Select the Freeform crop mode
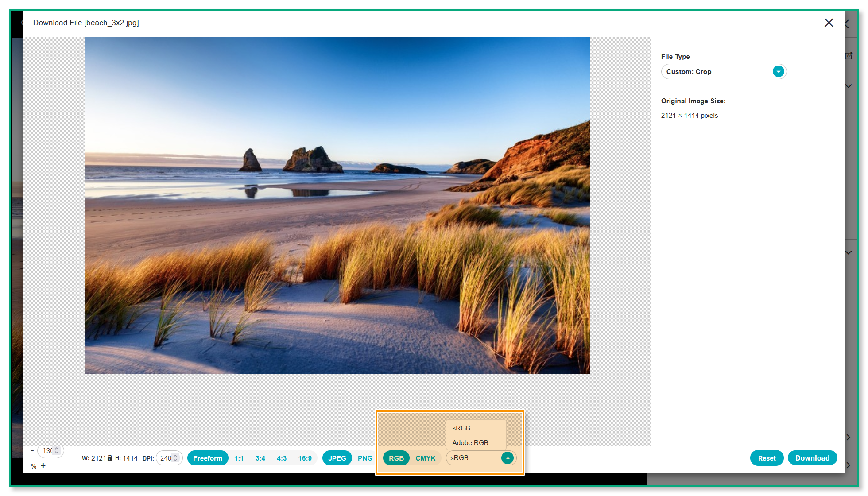The image size is (868, 496). coord(208,458)
